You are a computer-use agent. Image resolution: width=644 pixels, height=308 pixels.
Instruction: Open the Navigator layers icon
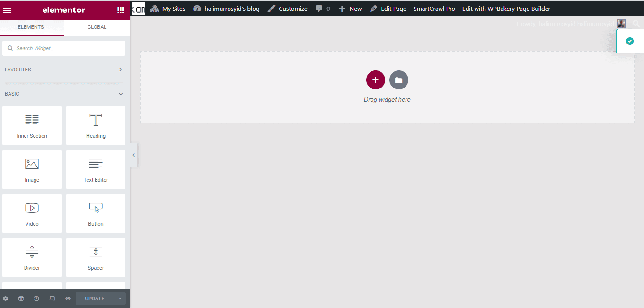click(x=21, y=299)
